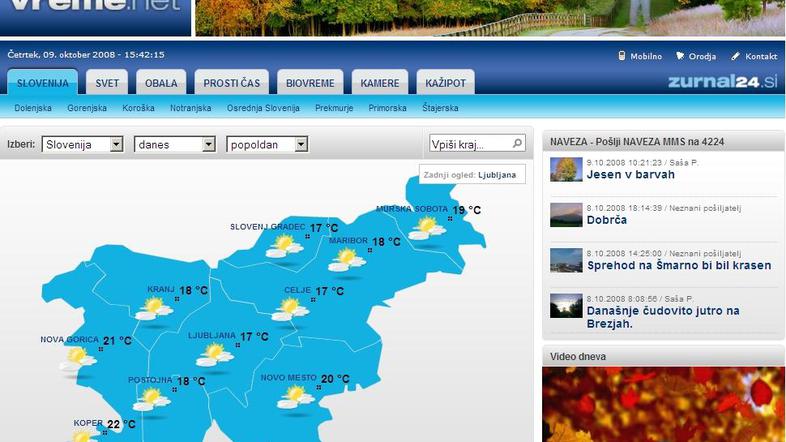The height and width of the screenshot is (442, 786).
Task: Click Celje weather icon on map
Action: point(290,309)
